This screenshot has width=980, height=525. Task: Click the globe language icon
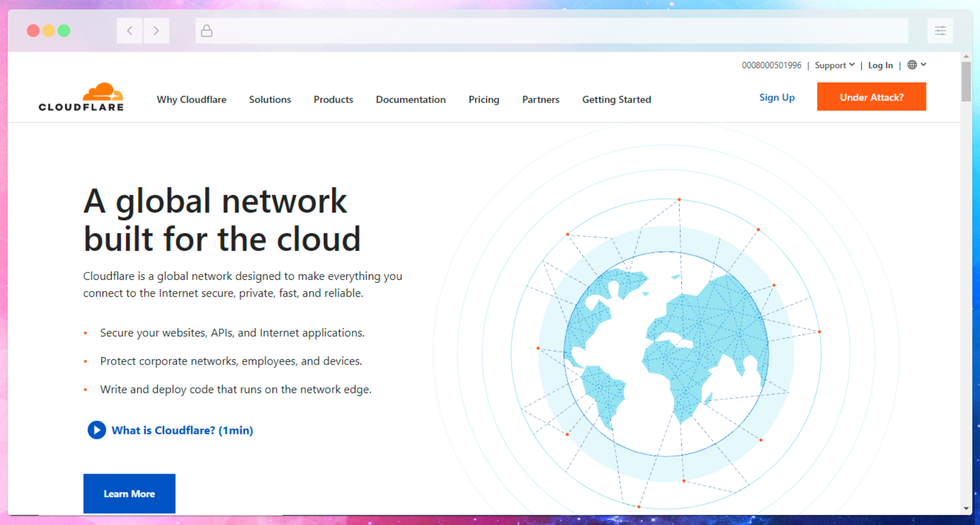click(x=912, y=65)
